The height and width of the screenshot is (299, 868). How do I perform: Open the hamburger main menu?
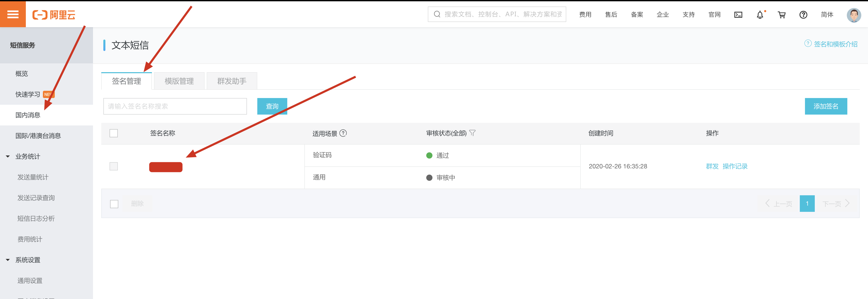[13, 14]
